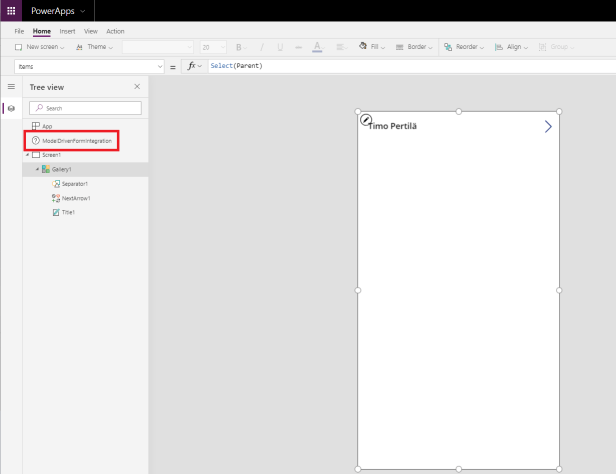Click the Select(Parent) formula bar
This screenshot has height=474, width=616.
click(412, 66)
